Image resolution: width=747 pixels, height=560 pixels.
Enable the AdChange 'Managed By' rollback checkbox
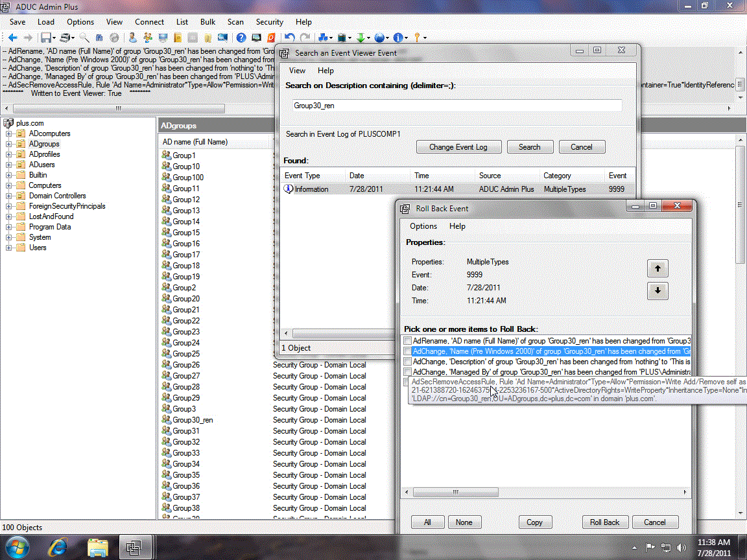407,372
